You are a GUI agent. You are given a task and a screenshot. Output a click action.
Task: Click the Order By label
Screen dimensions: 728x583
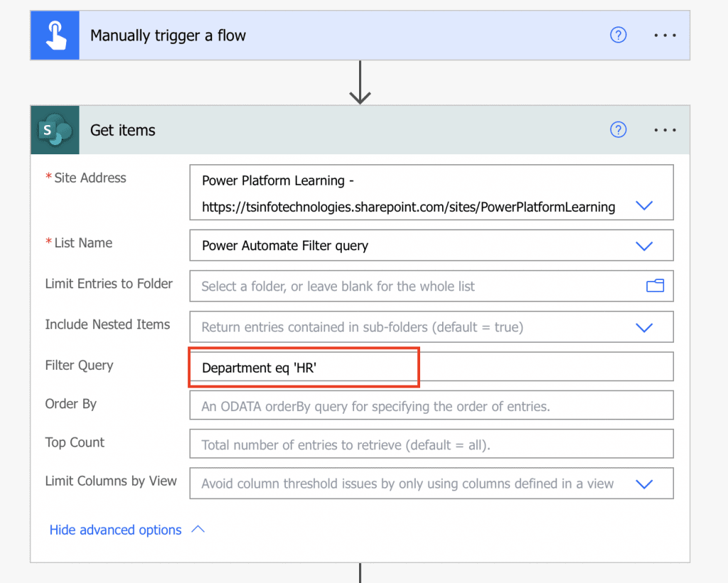(x=70, y=404)
